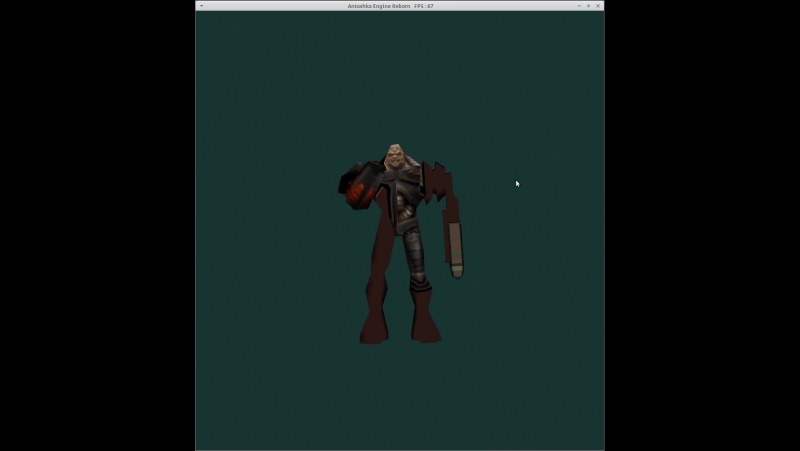Image resolution: width=800 pixels, height=451 pixels.
Task: Click the tan weapon on the model's arm
Action: (x=456, y=250)
